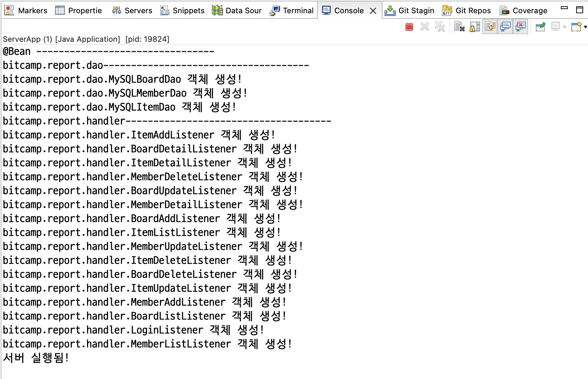
Task: Open a new console view
Action: (577, 27)
